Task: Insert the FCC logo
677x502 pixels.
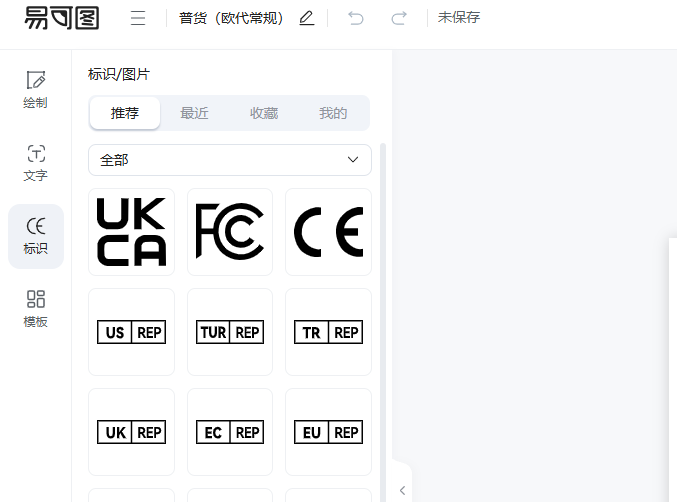Action: (230, 232)
